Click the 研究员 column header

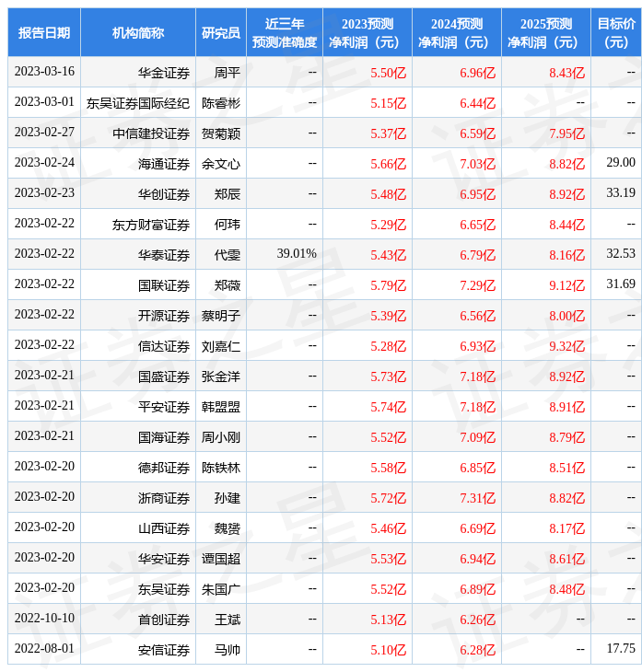pos(221,32)
